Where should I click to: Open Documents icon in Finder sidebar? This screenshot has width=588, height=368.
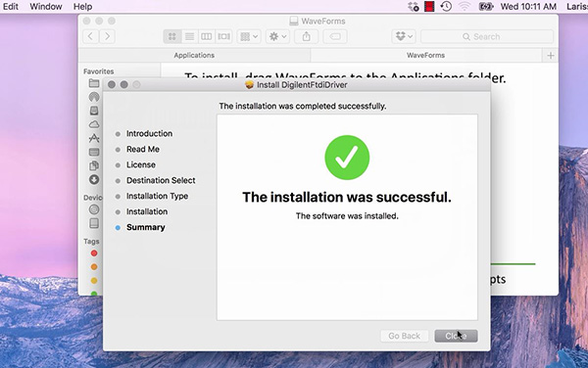(x=94, y=165)
